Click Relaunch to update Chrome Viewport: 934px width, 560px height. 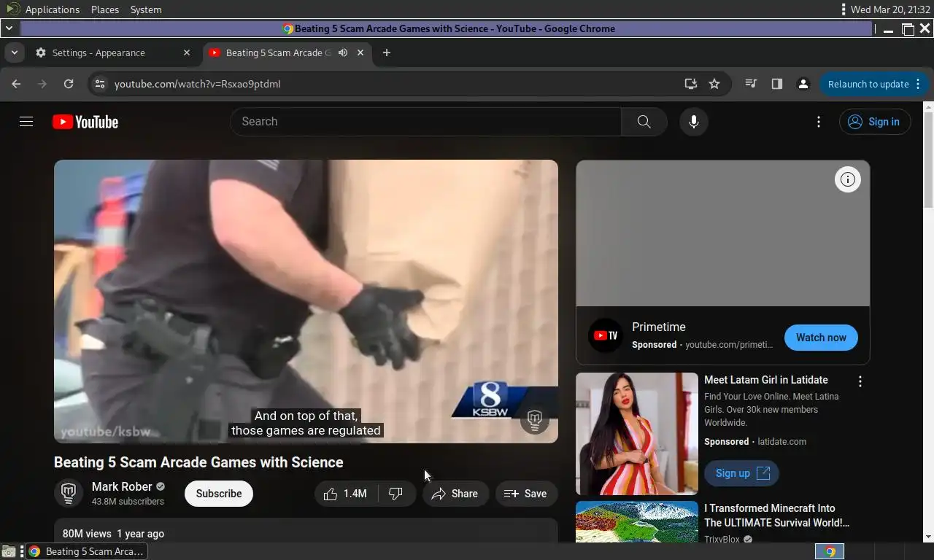(868, 84)
